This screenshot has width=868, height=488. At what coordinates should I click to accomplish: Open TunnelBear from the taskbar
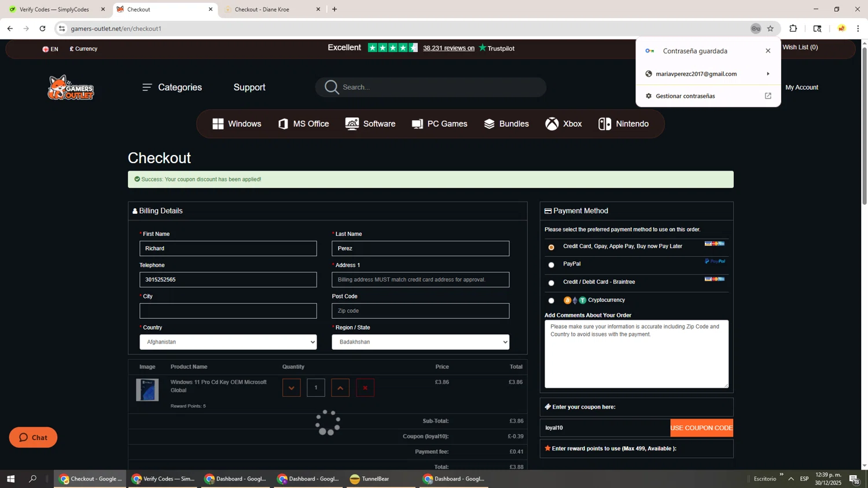381,479
